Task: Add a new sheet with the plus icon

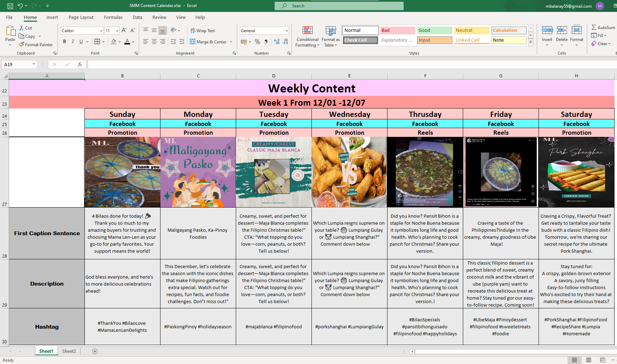Action: click(95, 351)
